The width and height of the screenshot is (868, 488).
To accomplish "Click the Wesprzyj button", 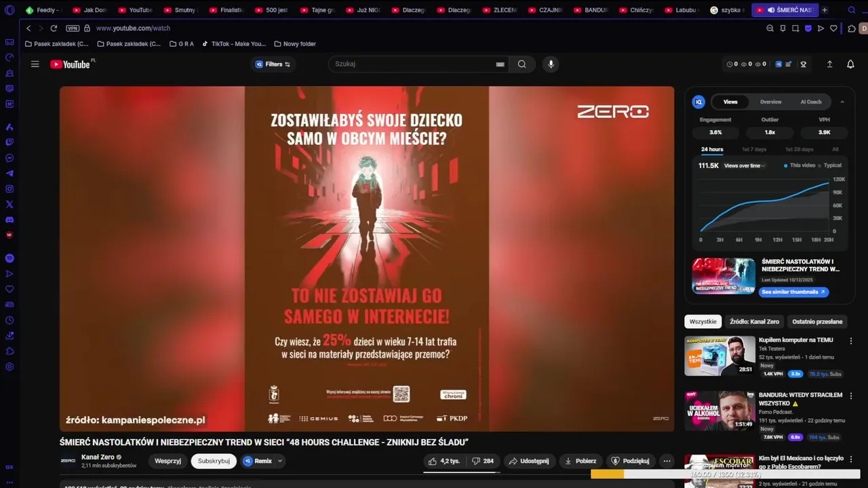I will (x=167, y=461).
